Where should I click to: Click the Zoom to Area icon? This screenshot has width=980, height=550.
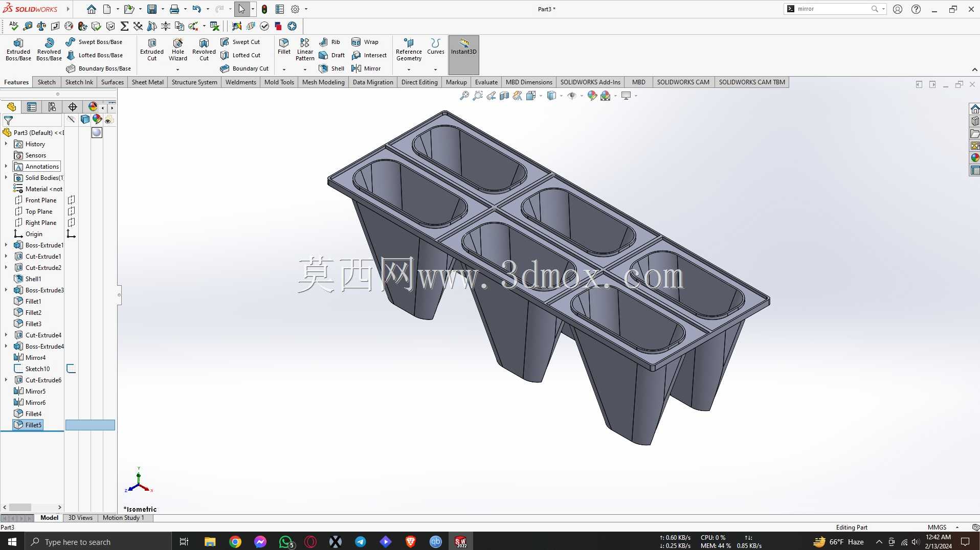click(x=478, y=96)
